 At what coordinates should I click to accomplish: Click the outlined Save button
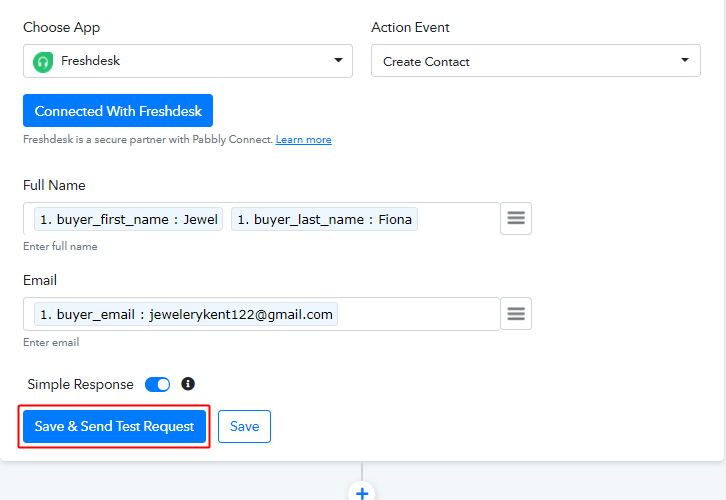point(244,426)
